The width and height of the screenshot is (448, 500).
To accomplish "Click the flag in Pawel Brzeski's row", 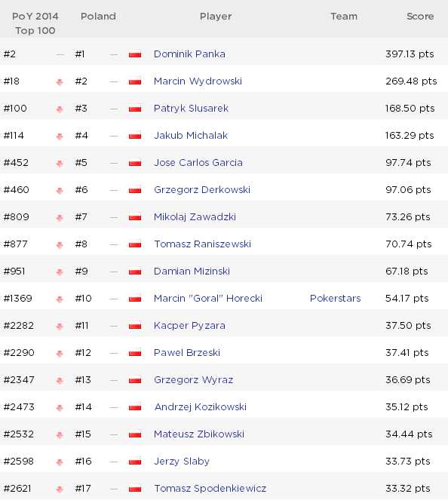I will coord(135,352).
